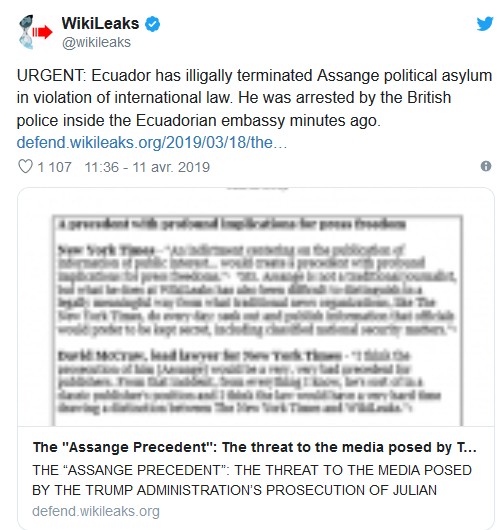Click the blue verified badge
The width and height of the screenshot is (497, 530).
coord(152,24)
